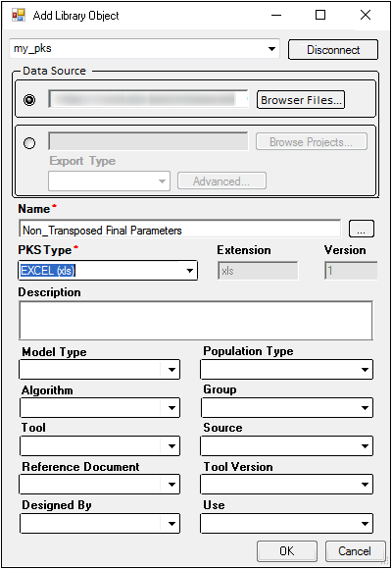Click the Disconnect button
This screenshot has height=569, width=392.
click(x=333, y=50)
